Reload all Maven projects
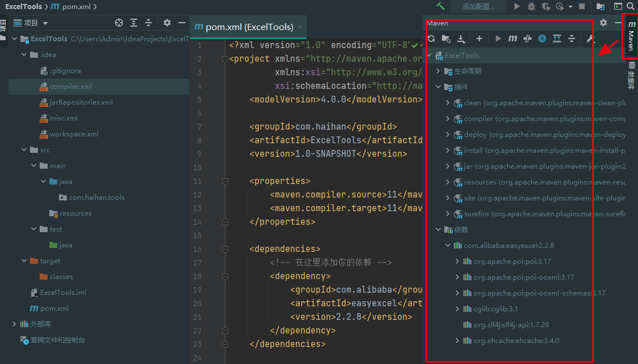 point(431,38)
